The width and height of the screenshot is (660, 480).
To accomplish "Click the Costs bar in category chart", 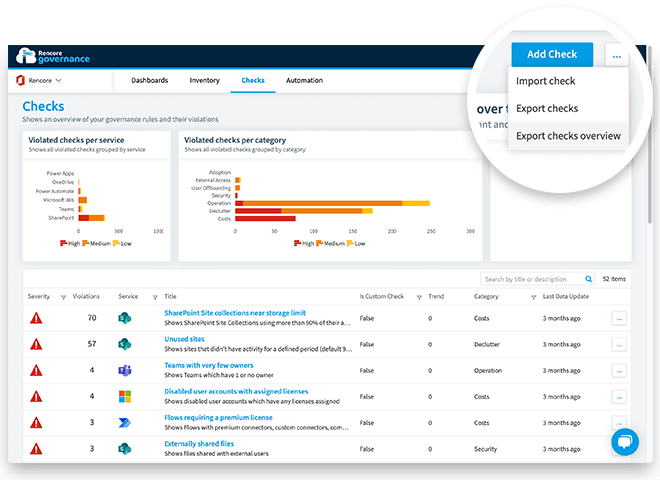I will click(265, 219).
